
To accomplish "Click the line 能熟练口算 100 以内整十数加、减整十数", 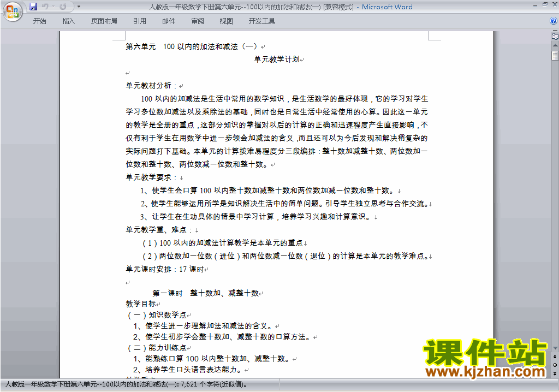I will pyautogui.click(x=212, y=359).
